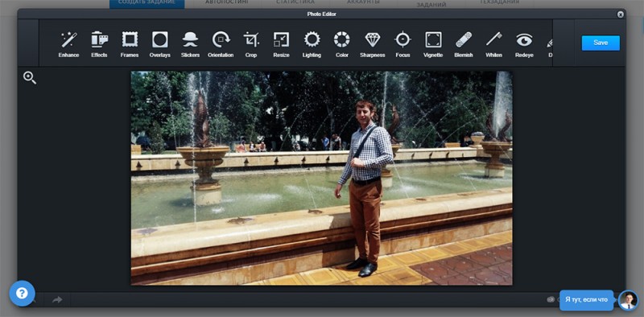This screenshot has height=317, width=644.
Task: Select the Enhance magic wand tool
Action: [x=68, y=44]
